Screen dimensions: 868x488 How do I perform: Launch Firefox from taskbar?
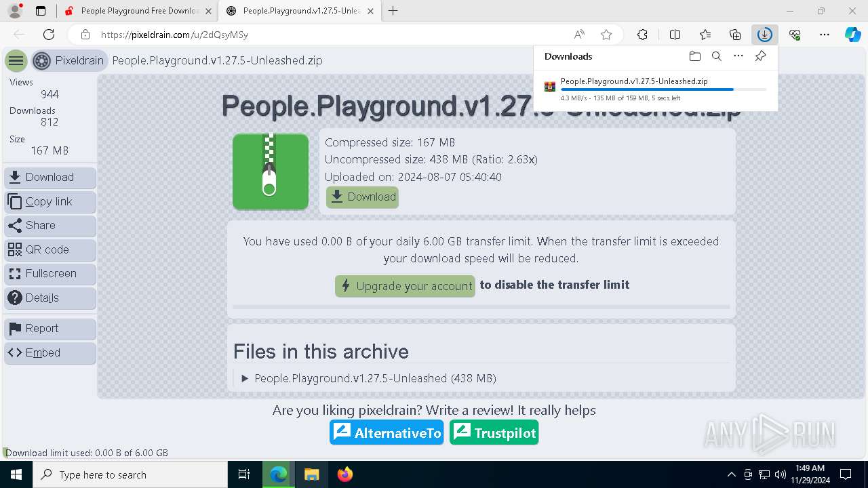[344, 474]
